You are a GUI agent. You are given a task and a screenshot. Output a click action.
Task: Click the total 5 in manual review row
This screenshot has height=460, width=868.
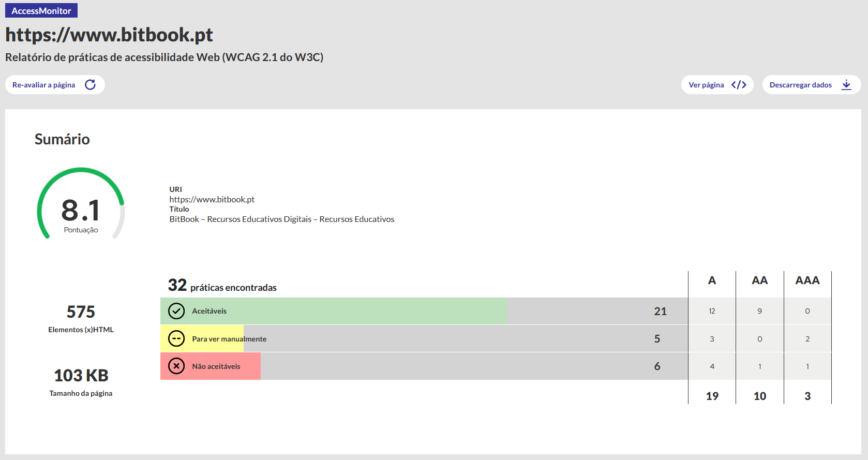click(657, 339)
